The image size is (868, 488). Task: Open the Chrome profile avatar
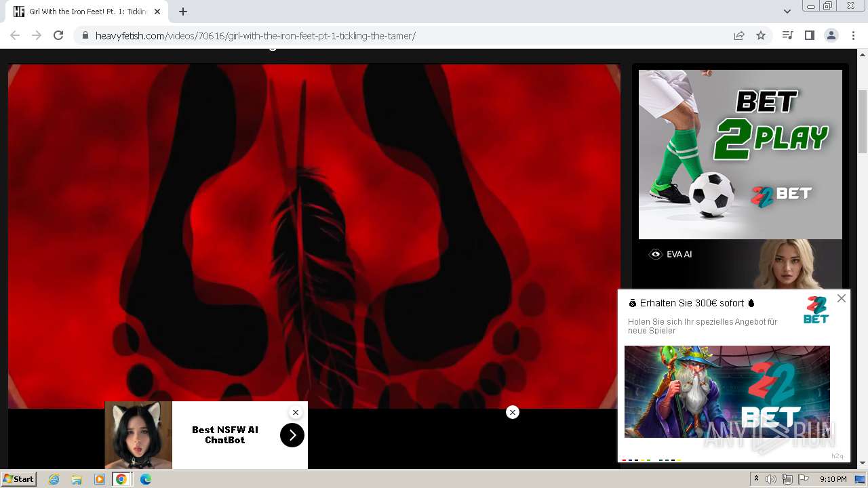pyautogui.click(x=831, y=35)
